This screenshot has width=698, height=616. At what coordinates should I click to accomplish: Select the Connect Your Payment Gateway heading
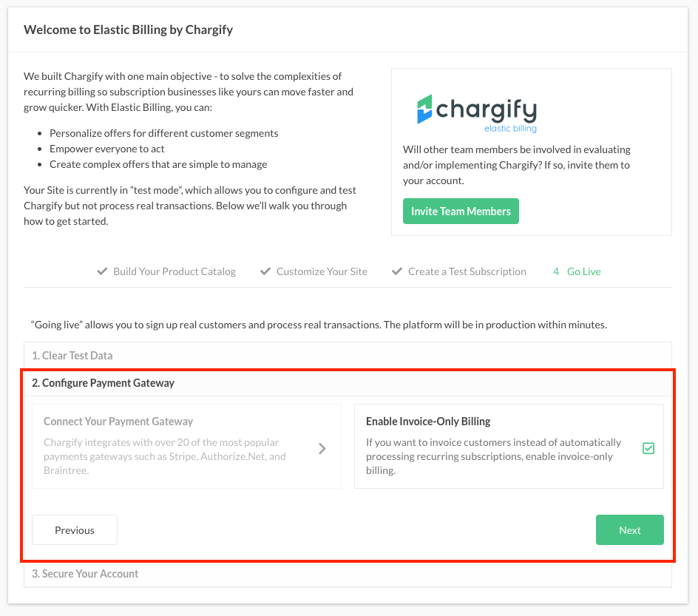click(x=118, y=422)
